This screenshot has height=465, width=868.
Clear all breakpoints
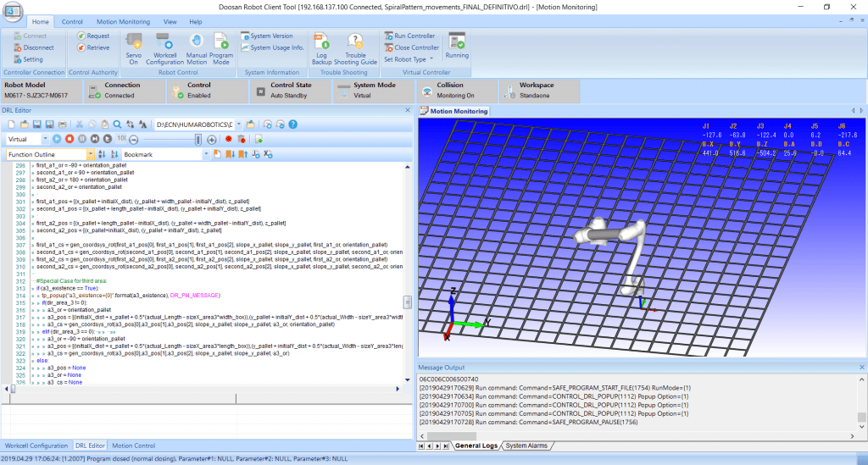(242, 140)
